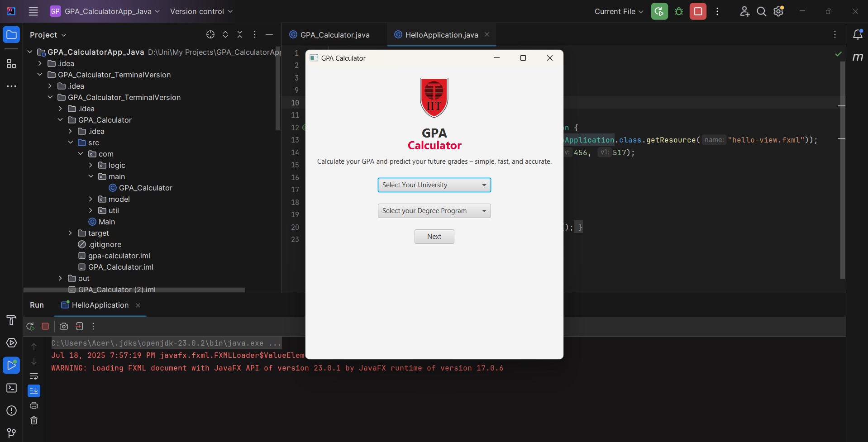Open the Terminal tool window
868x442 pixels.
tap(11, 388)
